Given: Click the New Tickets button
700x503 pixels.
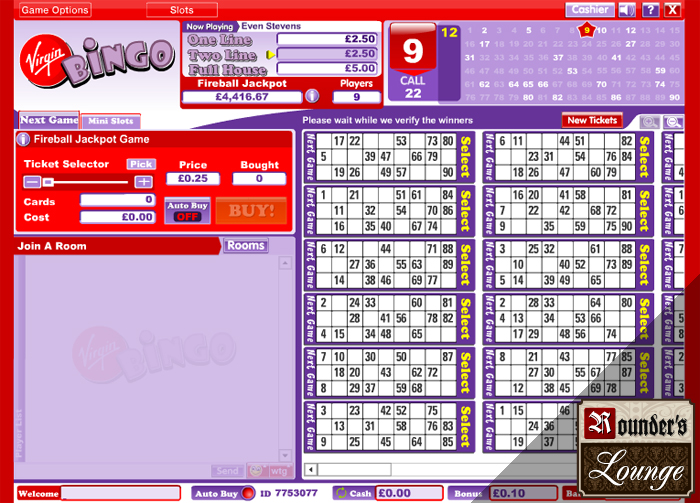Looking at the screenshot, I should point(592,120).
